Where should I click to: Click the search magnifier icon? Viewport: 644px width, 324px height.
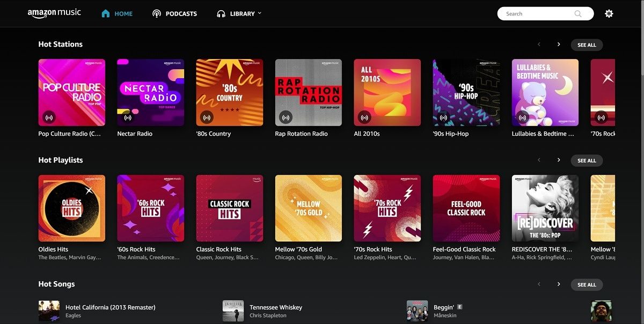coord(578,13)
